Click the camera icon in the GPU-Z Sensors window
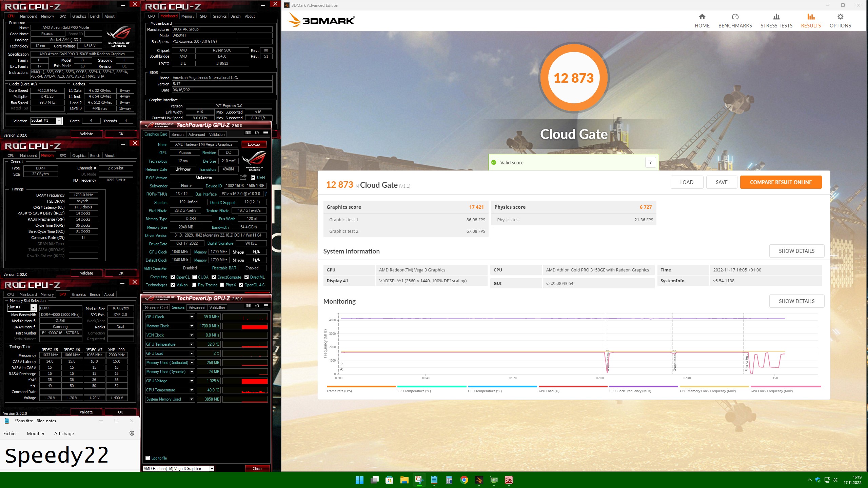The image size is (868, 488). (x=249, y=306)
